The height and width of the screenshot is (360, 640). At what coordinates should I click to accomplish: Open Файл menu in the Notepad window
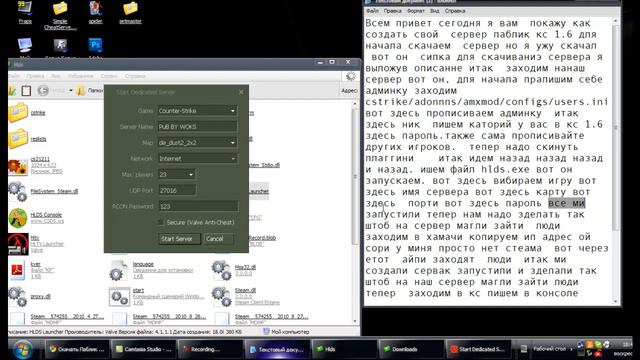(372, 11)
